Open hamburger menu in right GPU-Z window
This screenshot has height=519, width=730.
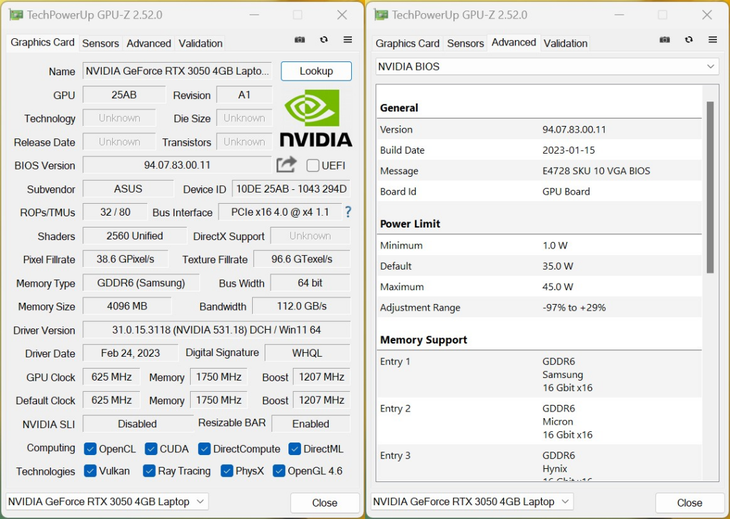(x=713, y=40)
